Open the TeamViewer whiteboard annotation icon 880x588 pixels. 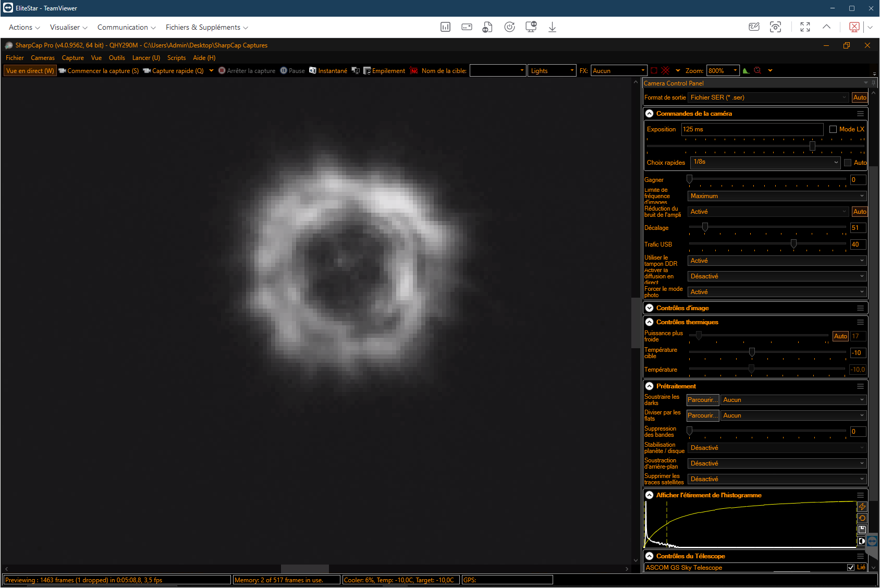click(754, 27)
